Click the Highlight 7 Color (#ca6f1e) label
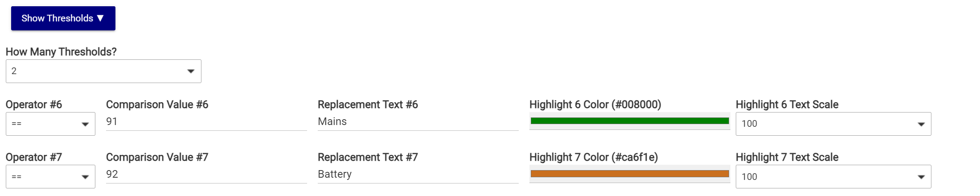 click(593, 157)
